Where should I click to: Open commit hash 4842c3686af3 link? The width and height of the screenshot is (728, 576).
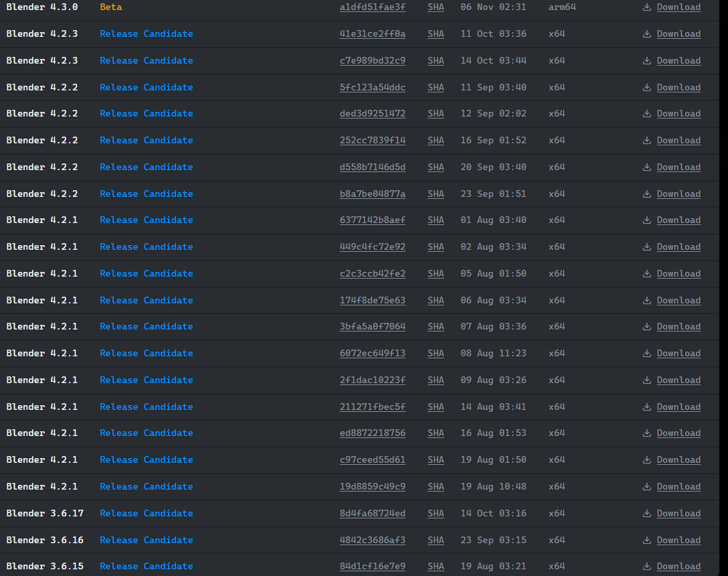tap(372, 541)
